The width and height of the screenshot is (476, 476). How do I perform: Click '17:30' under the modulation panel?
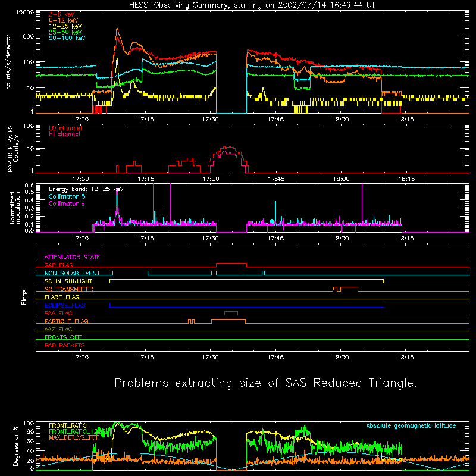point(211,239)
